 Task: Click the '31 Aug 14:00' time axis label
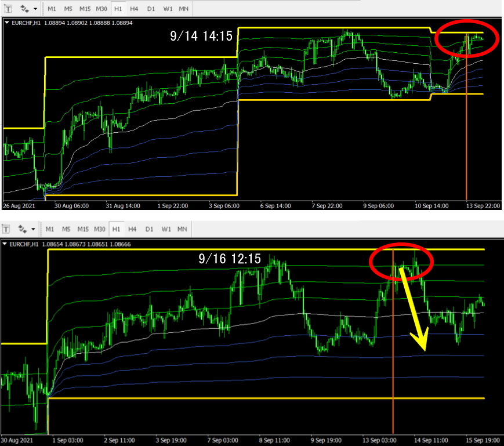coord(123,206)
